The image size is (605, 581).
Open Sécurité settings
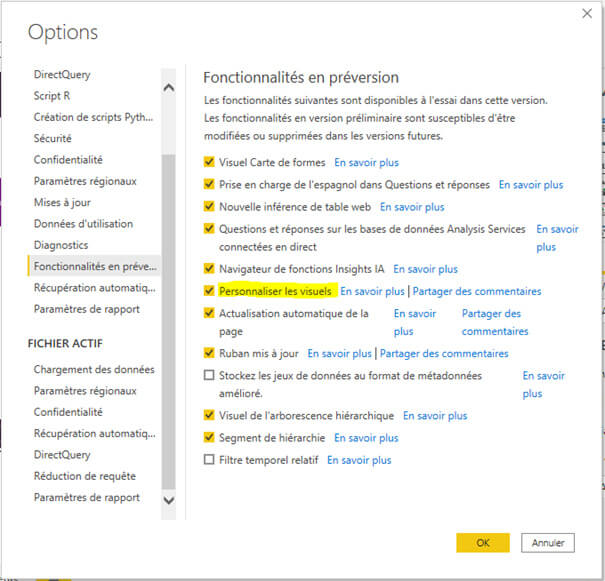(52, 138)
